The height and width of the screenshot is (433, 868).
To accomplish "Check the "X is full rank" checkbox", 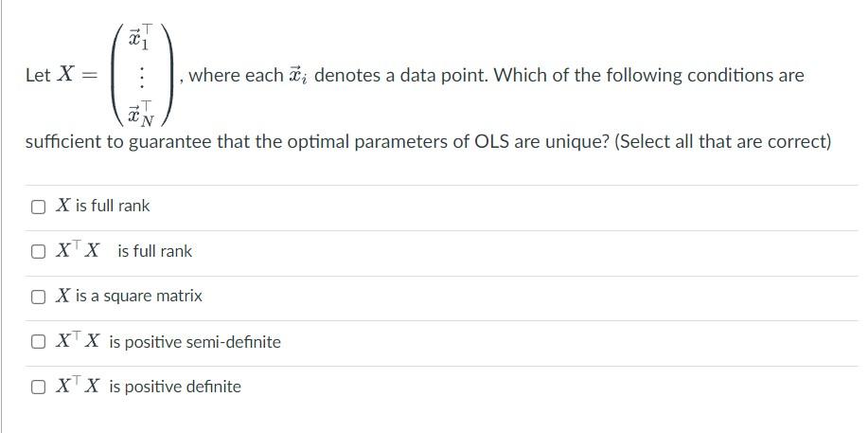I will point(37,206).
